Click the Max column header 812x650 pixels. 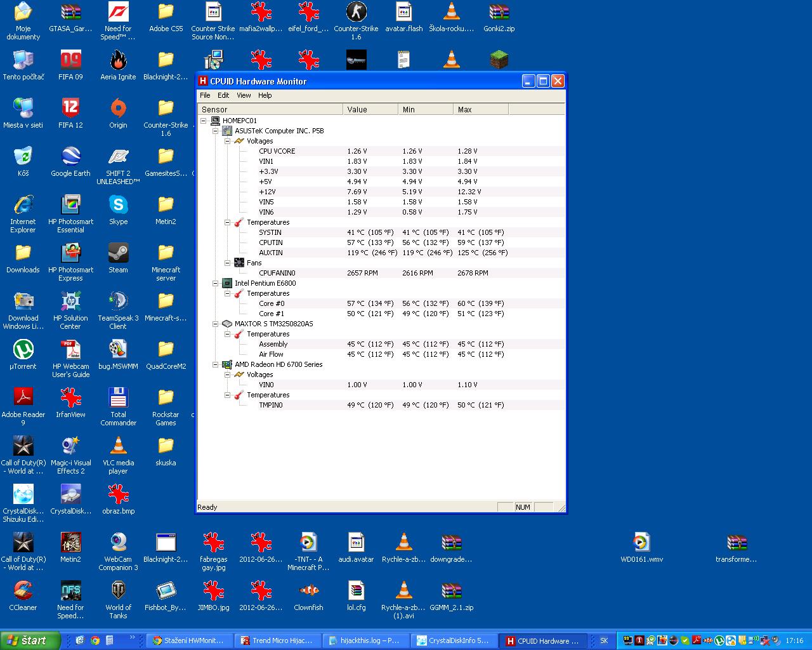coord(481,109)
